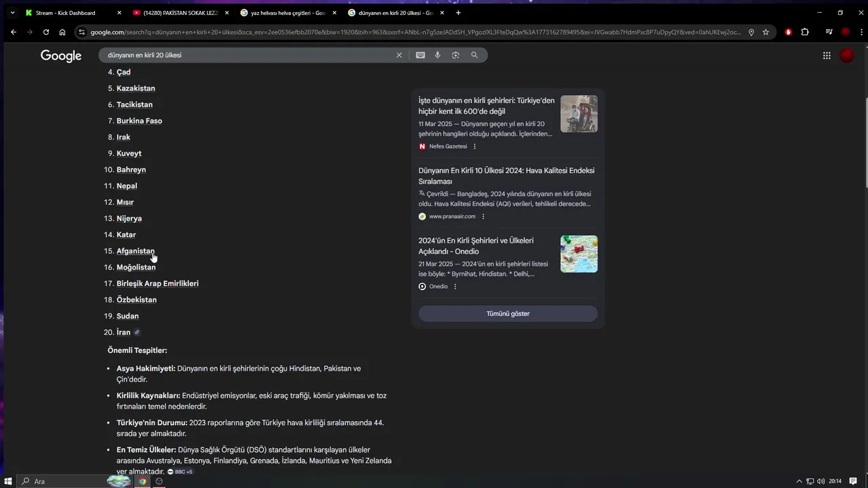Viewport: 868px width, 488px height.
Task: Click in the Google search input field
Action: coord(248,55)
